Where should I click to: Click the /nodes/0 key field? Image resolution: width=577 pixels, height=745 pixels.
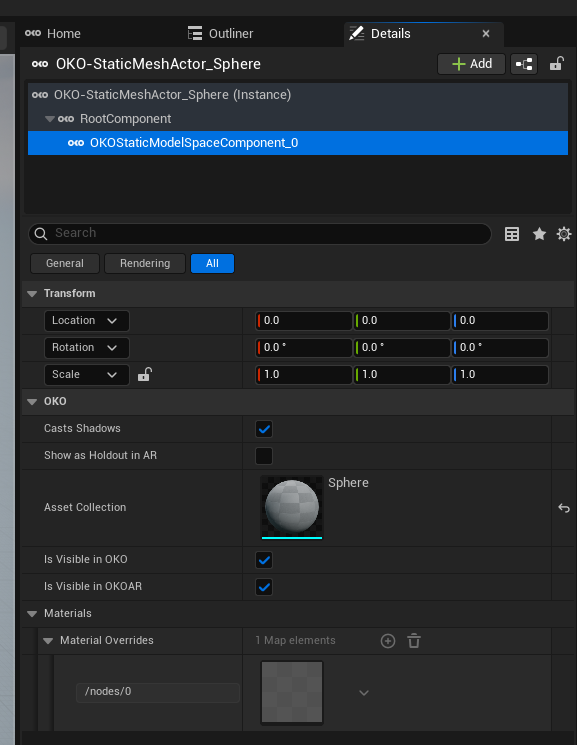point(158,692)
